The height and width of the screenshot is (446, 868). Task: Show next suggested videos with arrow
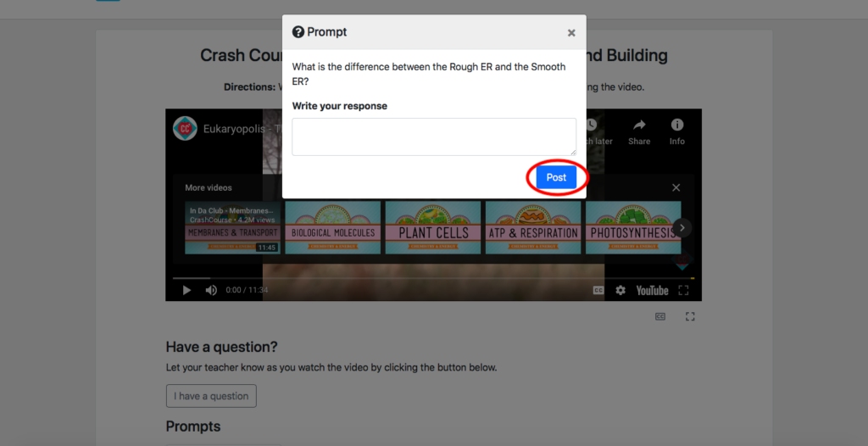[x=682, y=228]
